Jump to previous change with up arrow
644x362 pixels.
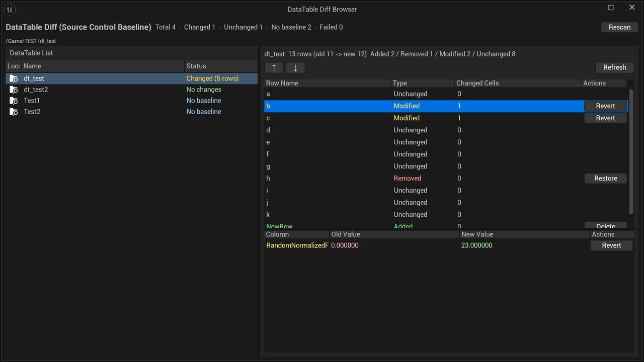(274, 68)
